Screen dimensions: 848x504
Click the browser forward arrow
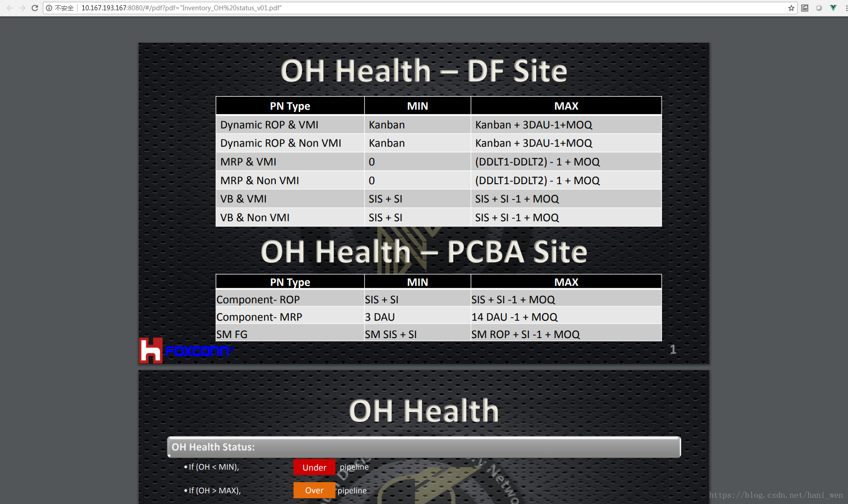point(22,8)
